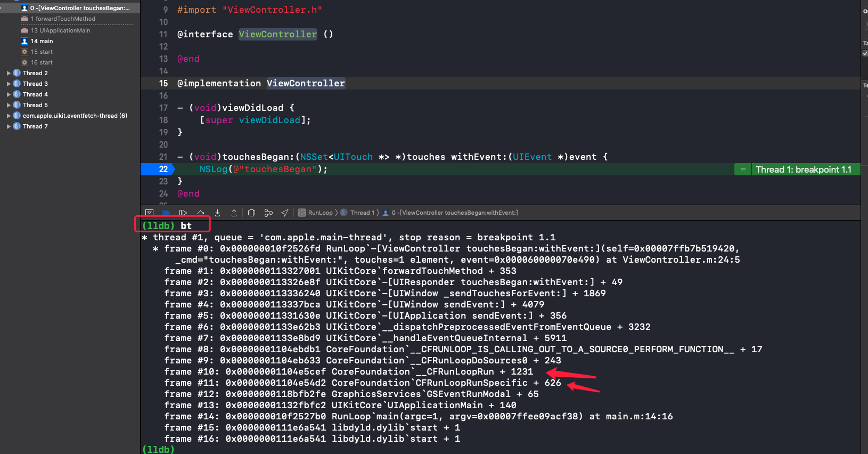Deactivate breakpoints using the blue breakpoint icon
Image resolution: width=868 pixels, height=454 pixels.
click(x=166, y=213)
